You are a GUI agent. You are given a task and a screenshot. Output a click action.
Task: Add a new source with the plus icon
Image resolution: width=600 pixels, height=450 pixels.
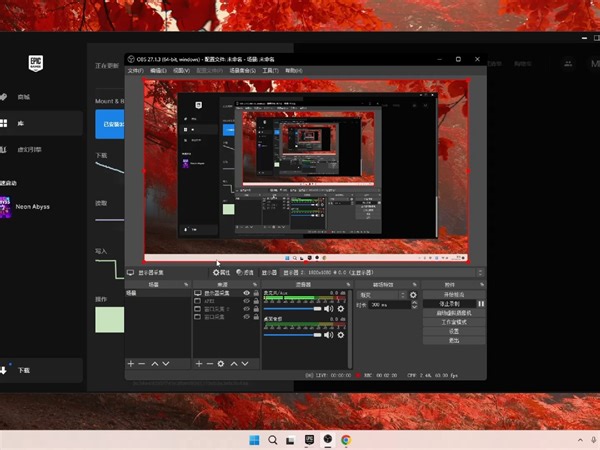pos(199,364)
